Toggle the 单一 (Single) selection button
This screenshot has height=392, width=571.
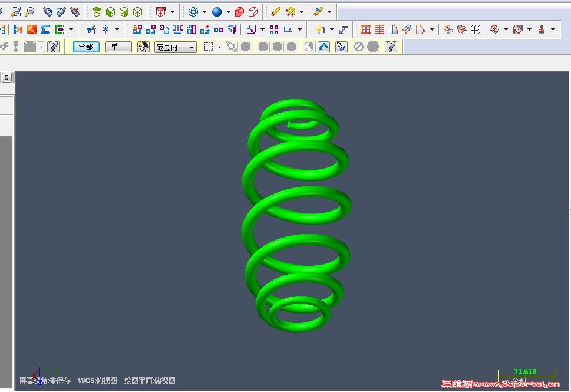pyautogui.click(x=118, y=47)
